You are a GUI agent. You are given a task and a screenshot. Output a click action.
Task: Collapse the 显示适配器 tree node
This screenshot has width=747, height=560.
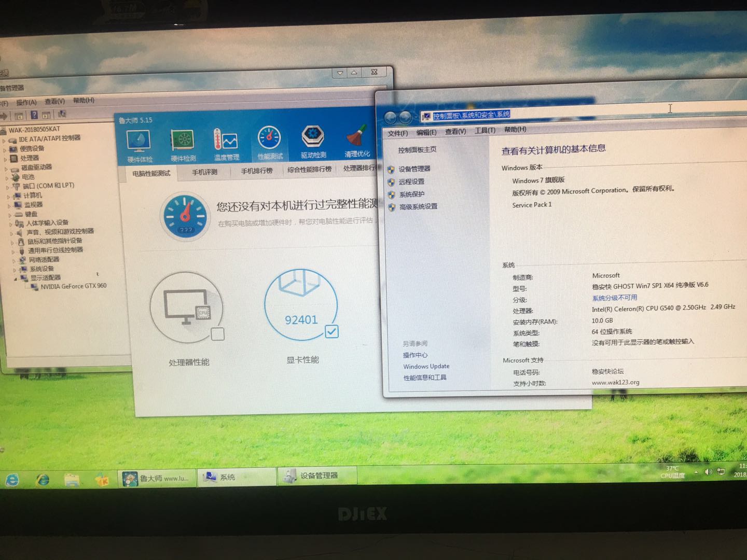click(15, 279)
